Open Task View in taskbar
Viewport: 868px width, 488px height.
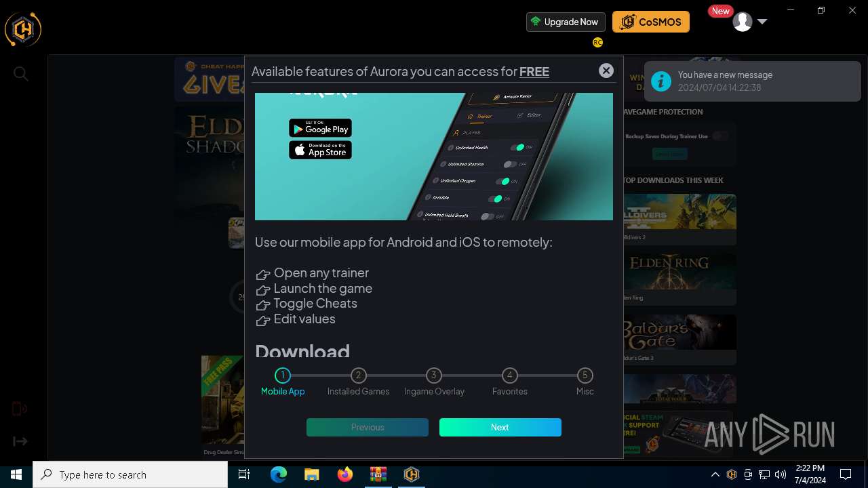(x=245, y=474)
